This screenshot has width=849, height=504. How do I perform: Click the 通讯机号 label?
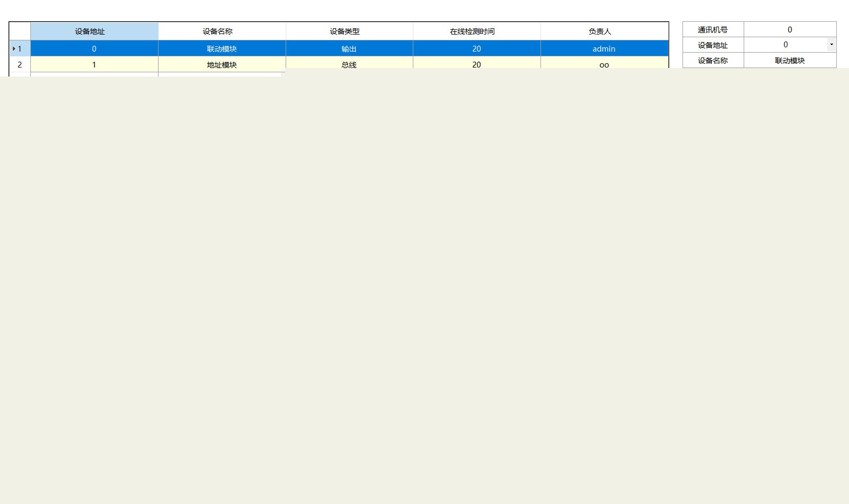tap(713, 30)
